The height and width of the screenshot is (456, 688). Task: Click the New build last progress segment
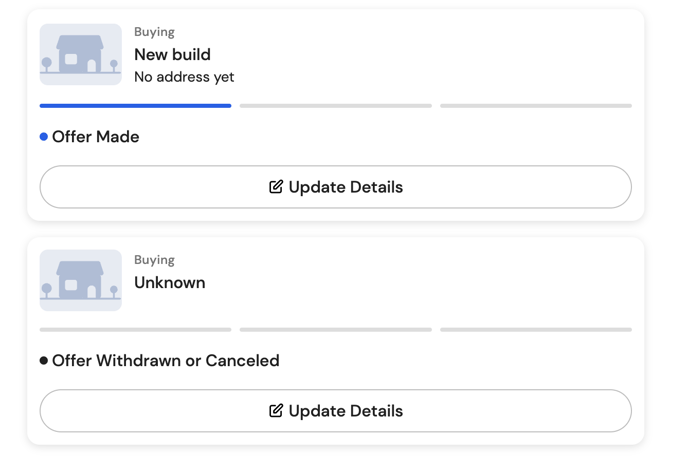(535, 106)
